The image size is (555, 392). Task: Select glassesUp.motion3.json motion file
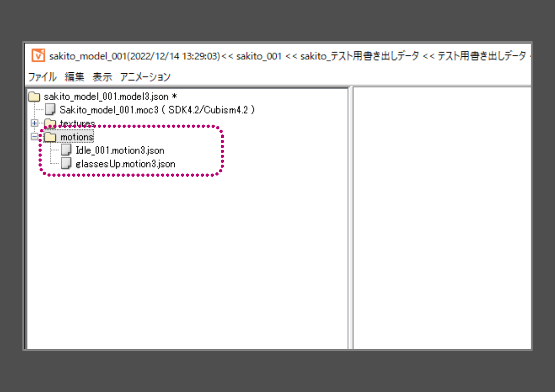coord(125,164)
